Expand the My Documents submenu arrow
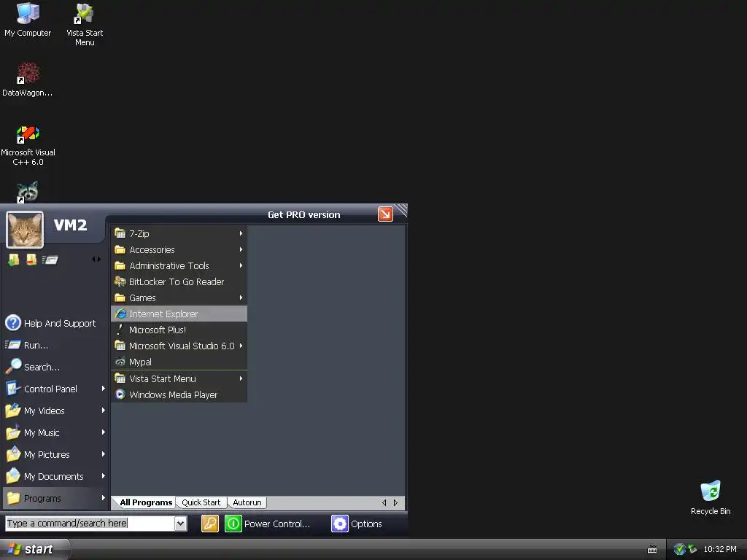The width and height of the screenshot is (747, 560). (x=104, y=476)
